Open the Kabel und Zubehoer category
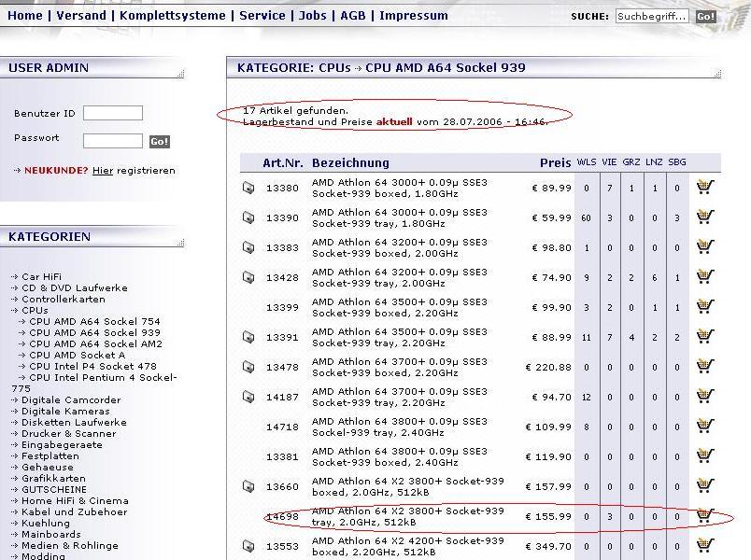 pyautogui.click(x=74, y=511)
